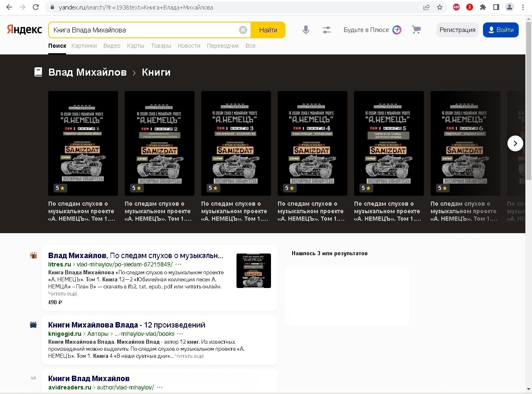Clear the search query with X
This screenshot has height=394, width=532.
[x=243, y=30]
